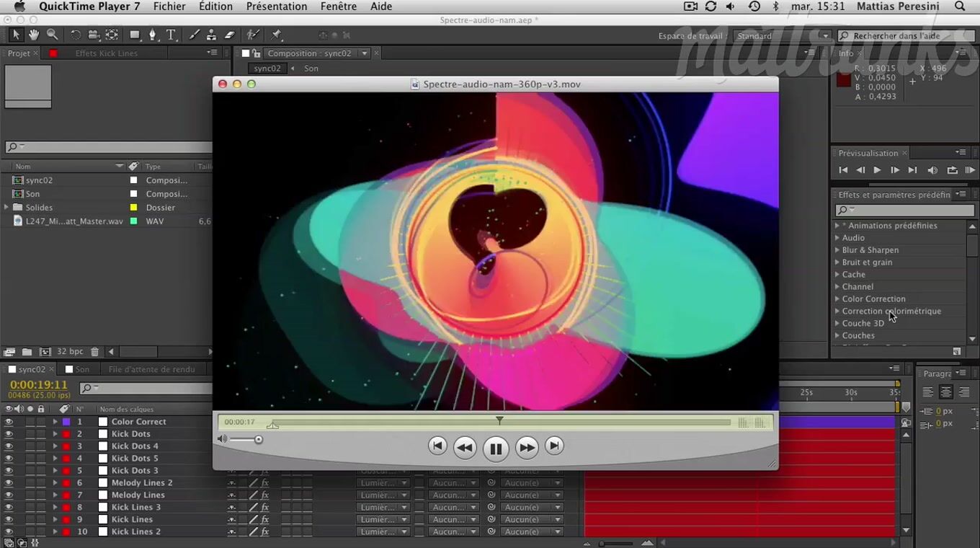Select the Hand tool in toolbar
Image resolution: width=980 pixels, height=548 pixels.
coord(34,35)
